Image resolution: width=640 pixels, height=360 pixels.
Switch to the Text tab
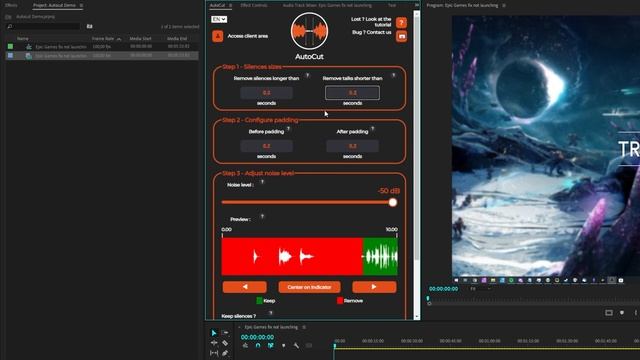[392, 5]
